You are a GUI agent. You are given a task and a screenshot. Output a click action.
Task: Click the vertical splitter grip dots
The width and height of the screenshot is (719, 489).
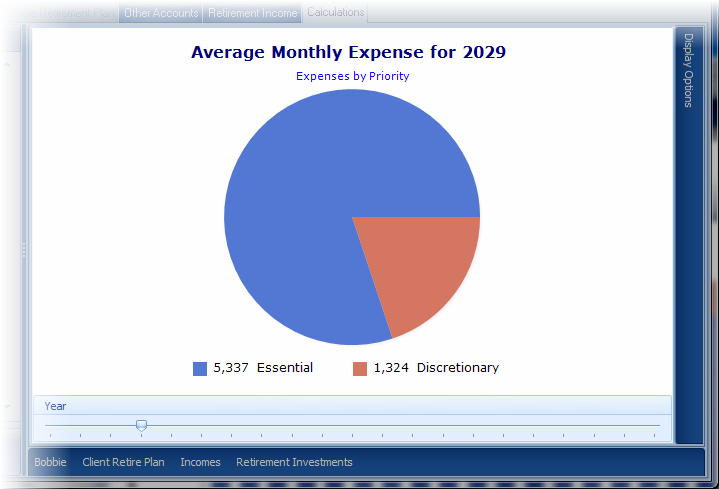(24, 250)
